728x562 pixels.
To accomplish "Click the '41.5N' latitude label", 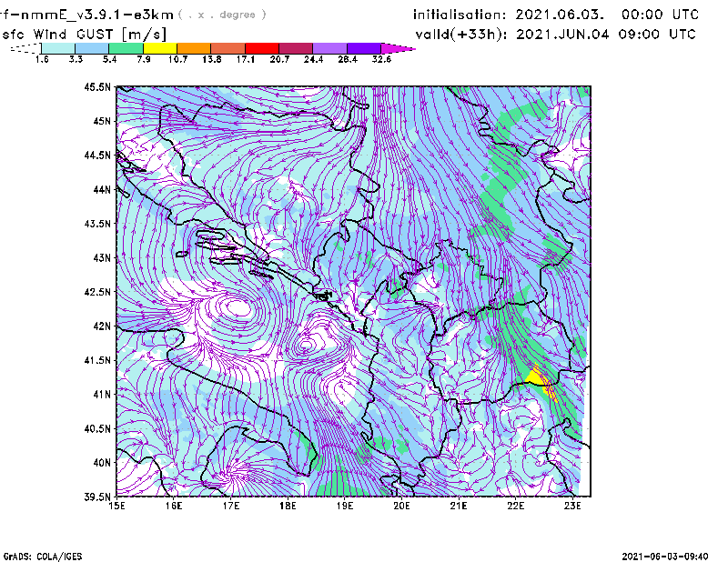I will [x=97, y=360].
